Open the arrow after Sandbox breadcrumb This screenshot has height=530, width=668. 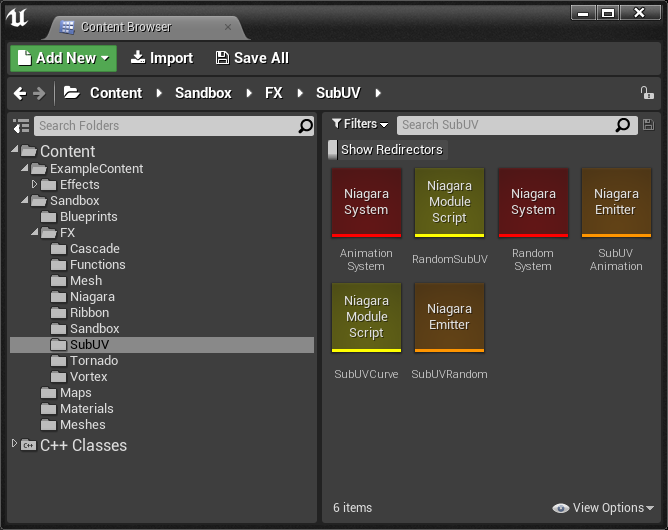click(249, 93)
